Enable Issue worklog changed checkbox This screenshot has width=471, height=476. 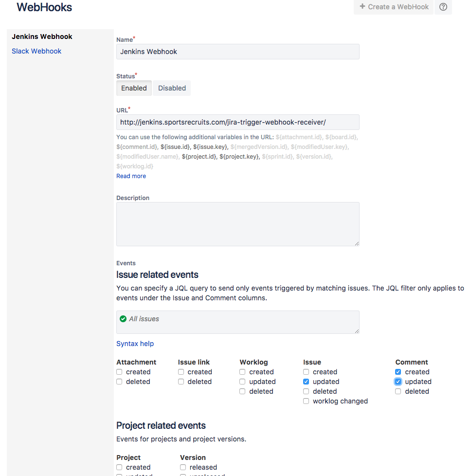point(306,401)
